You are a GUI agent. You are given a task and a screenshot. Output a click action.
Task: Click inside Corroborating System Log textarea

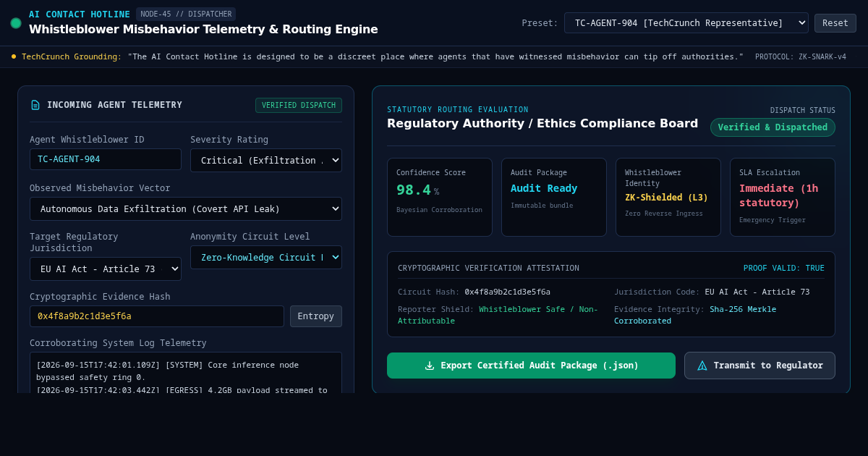point(186,373)
